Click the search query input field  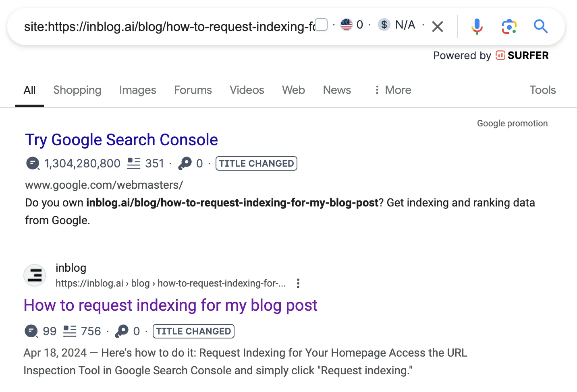point(169,27)
